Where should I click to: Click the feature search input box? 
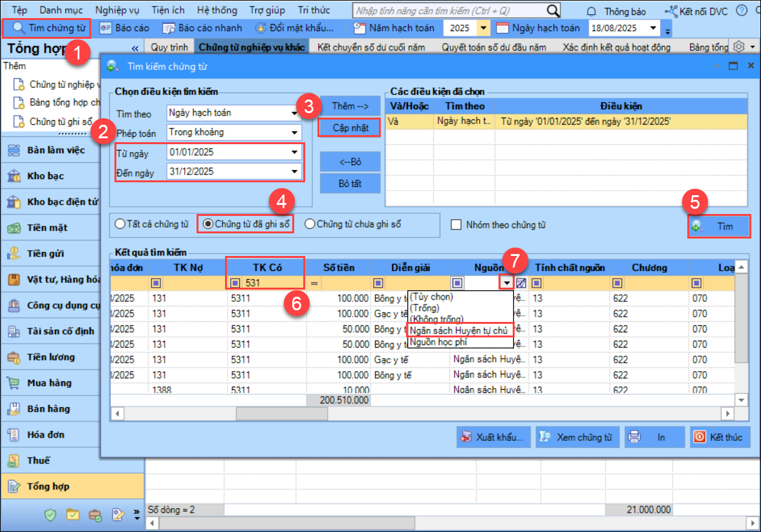pyautogui.click(x=450, y=10)
